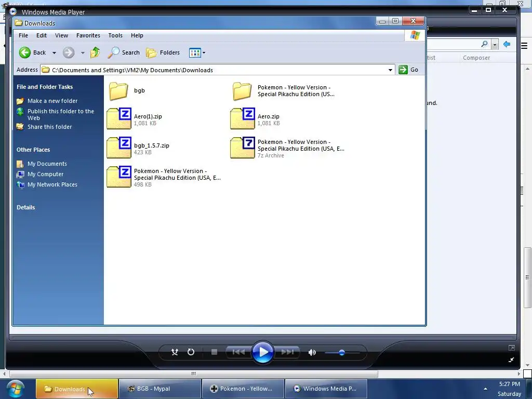Go to My Network Places link

click(52, 184)
